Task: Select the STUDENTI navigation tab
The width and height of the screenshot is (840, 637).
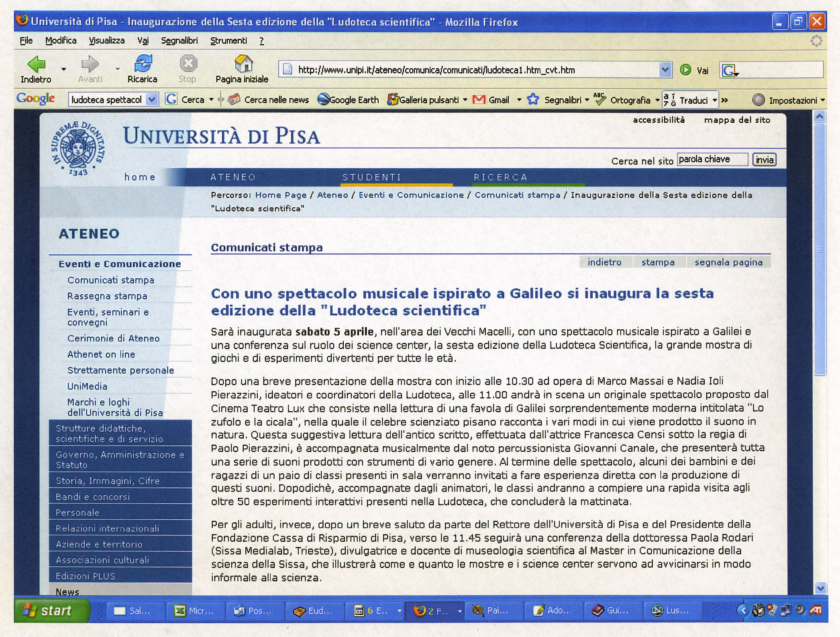Action: point(371,177)
